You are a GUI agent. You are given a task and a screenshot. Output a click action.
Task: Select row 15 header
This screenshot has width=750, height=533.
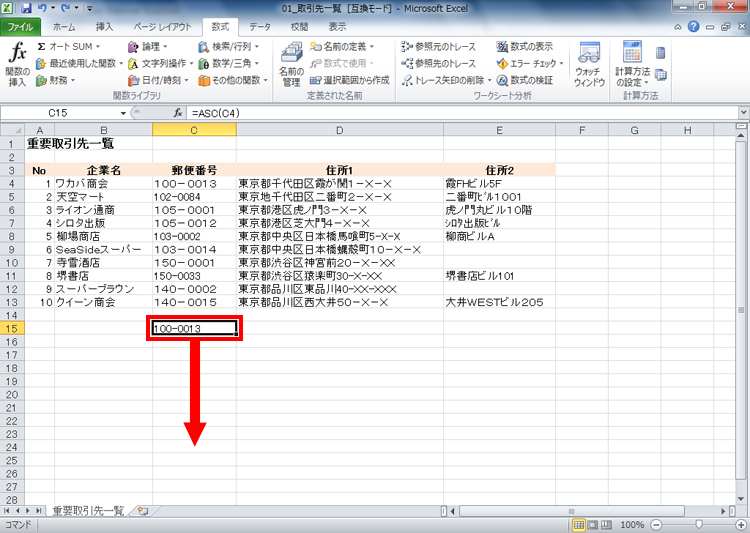coord(12,328)
